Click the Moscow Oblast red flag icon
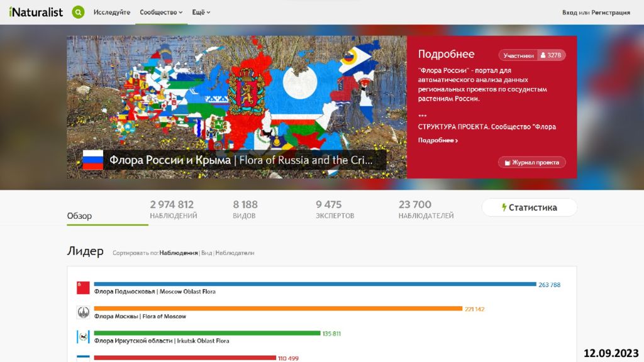Image resolution: width=644 pixels, height=362 pixels. [83, 288]
